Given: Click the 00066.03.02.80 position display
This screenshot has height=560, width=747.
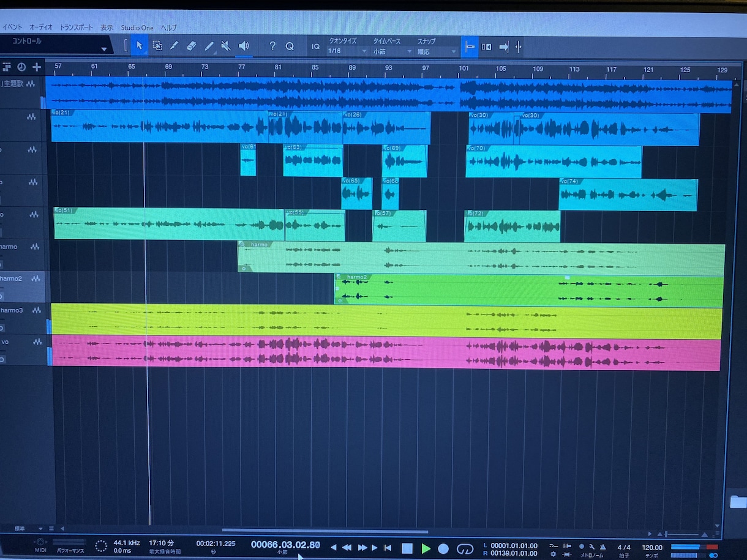Looking at the screenshot, I should point(285,544).
